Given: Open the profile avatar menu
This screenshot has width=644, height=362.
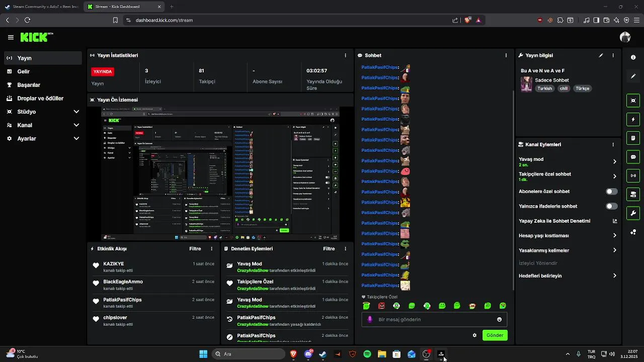Looking at the screenshot, I should pyautogui.click(x=625, y=37).
